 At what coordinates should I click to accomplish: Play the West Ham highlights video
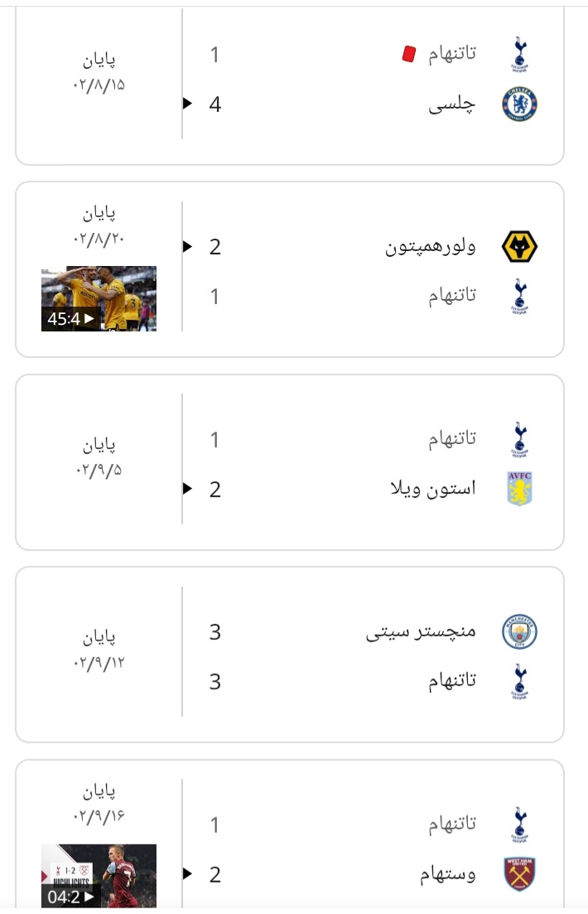pos(99,876)
